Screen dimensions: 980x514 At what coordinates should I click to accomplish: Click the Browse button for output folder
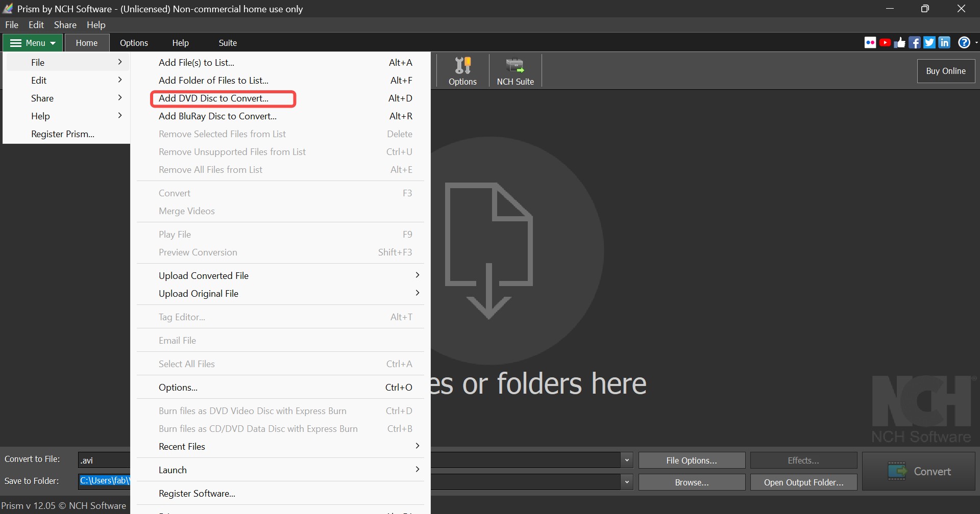691,481
